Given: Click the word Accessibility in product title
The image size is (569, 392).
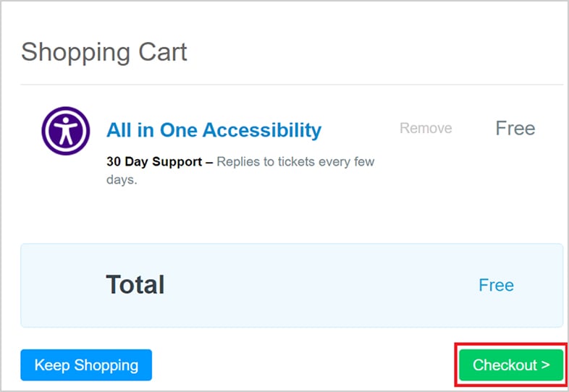Looking at the screenshot, I should (x=262, y=130).
